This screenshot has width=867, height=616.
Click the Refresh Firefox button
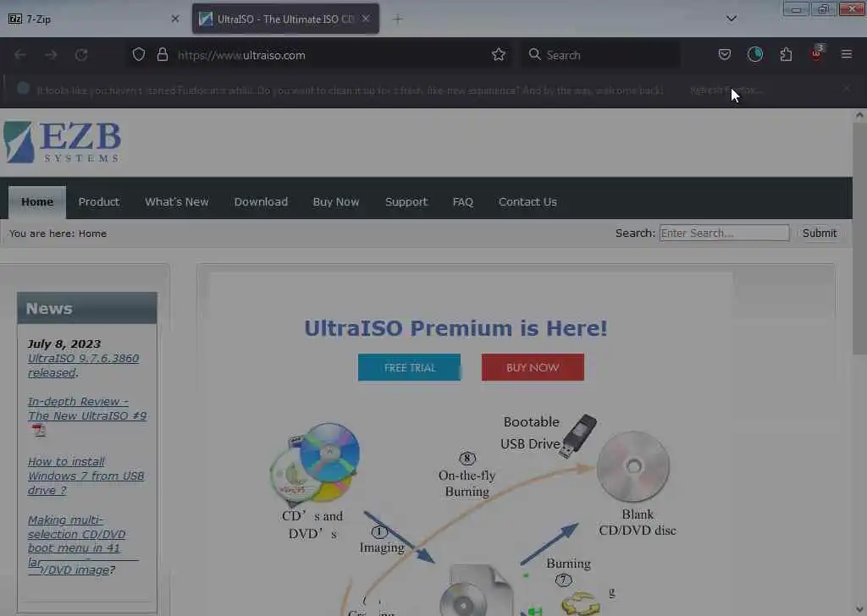click(x=726, y=90)
